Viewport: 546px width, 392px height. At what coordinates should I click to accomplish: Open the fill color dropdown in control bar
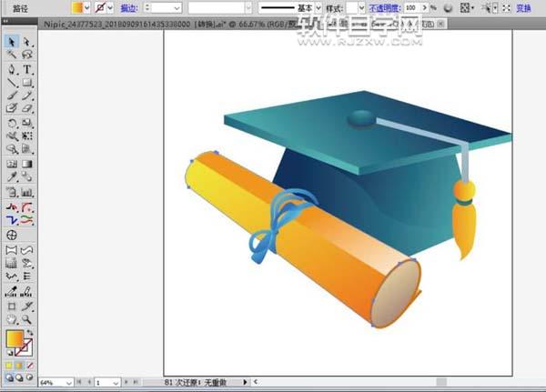pos(87,7)
